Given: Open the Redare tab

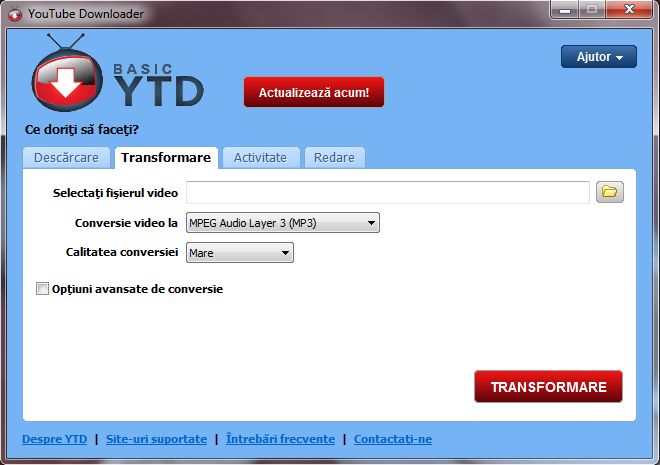Looking at the screenshot, I should click(x=334, y=158).
